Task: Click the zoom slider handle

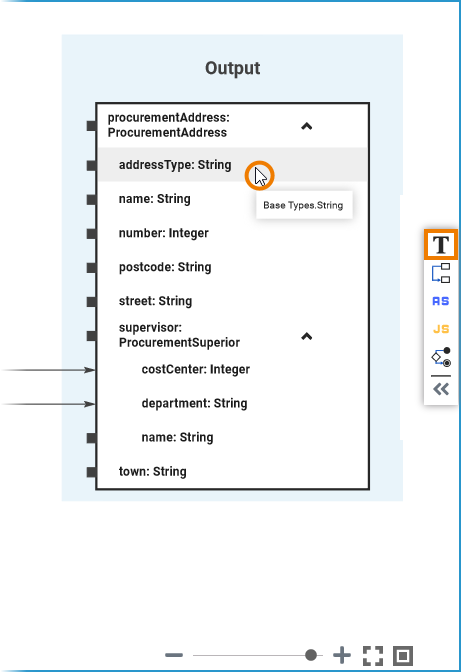Action: [x=311, y=655]
